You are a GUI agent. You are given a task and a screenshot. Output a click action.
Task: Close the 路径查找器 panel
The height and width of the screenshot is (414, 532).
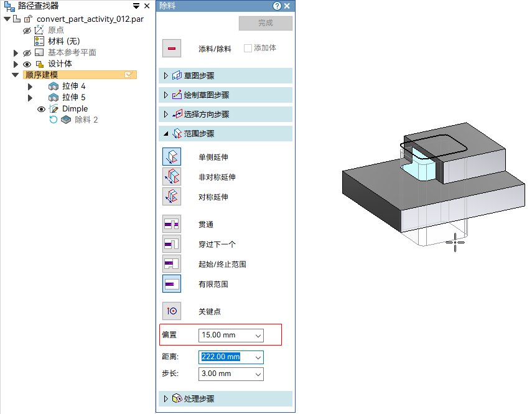pyautogui.click(x=147, y=6)
